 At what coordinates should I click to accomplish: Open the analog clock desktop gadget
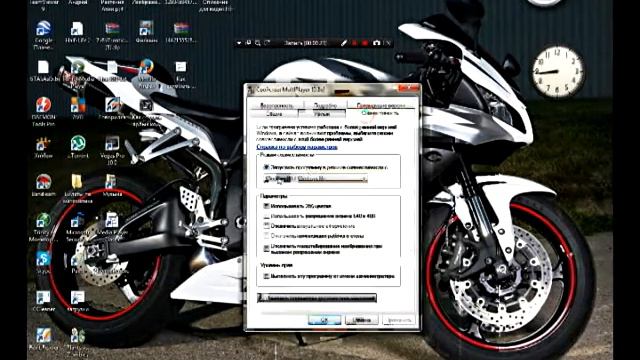point(558,72)
